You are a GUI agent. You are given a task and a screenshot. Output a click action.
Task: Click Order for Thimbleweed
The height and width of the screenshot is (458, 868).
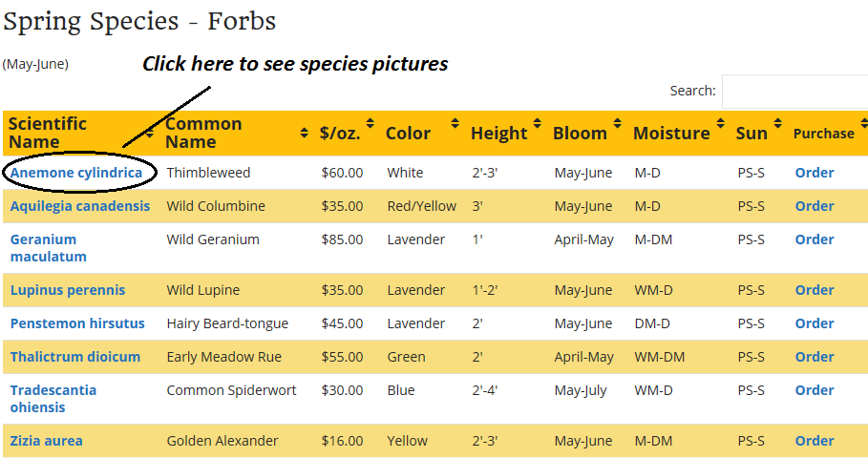click(x=815, y=173)
